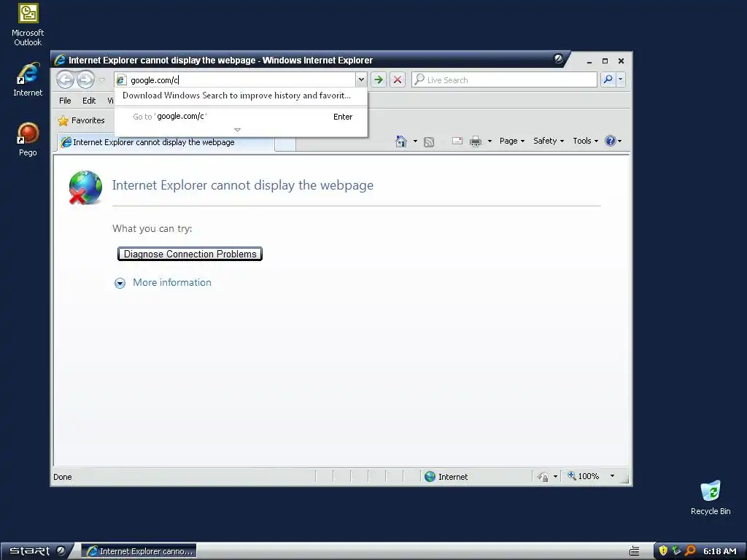The width and height of the screenshot is (747, 560).
Task: Click the RSS feeds icon
Action: [429, 141]
